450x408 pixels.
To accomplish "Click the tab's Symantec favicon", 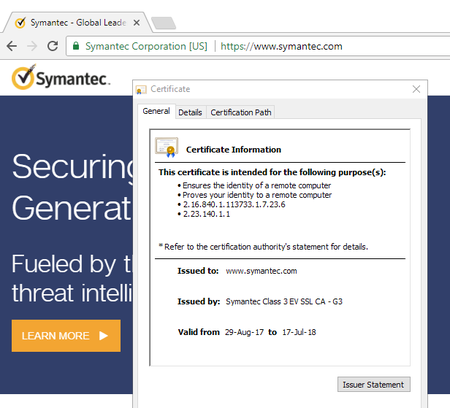I will click(x=20, y=23).
